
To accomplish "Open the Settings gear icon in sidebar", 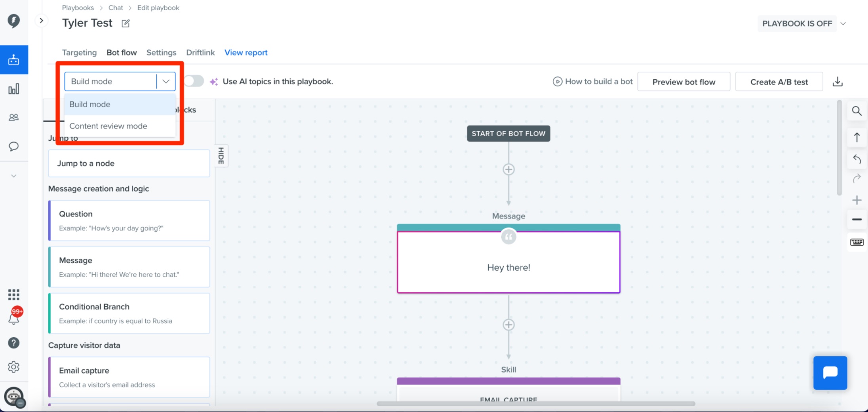I will tap(14, 367).
